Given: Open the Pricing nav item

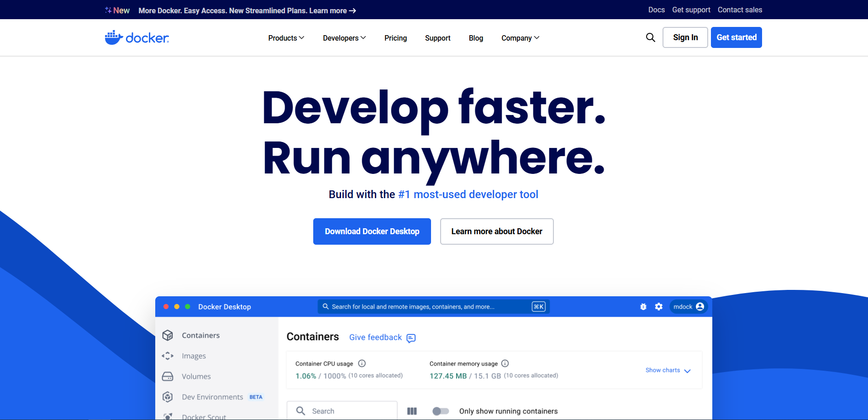Looking at the screenshot, I should [395, 38].
